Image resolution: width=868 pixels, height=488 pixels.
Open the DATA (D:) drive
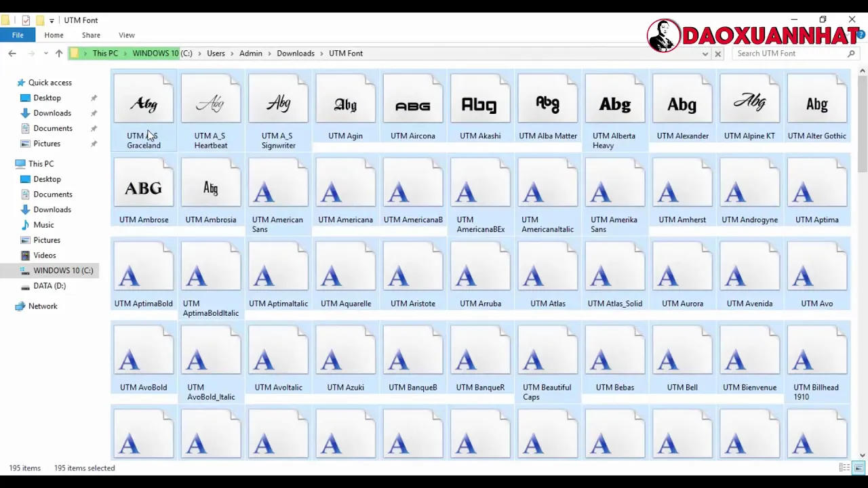point(50,286)
